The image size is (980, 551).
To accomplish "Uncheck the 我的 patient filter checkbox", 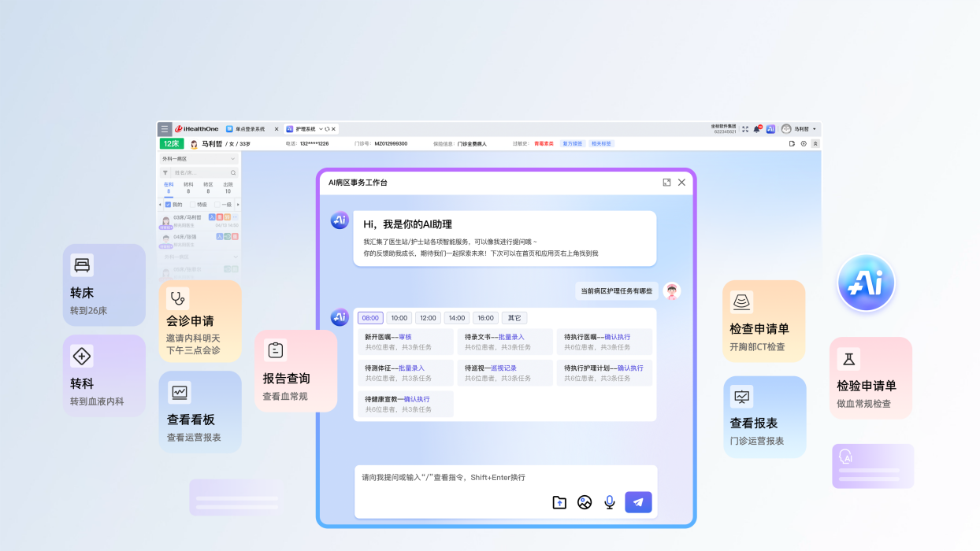I will pyautogui.click(x=168, y=205).
